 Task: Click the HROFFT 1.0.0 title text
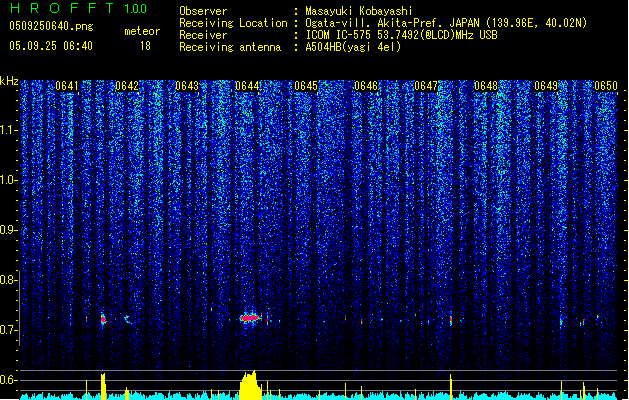point(79,8)
